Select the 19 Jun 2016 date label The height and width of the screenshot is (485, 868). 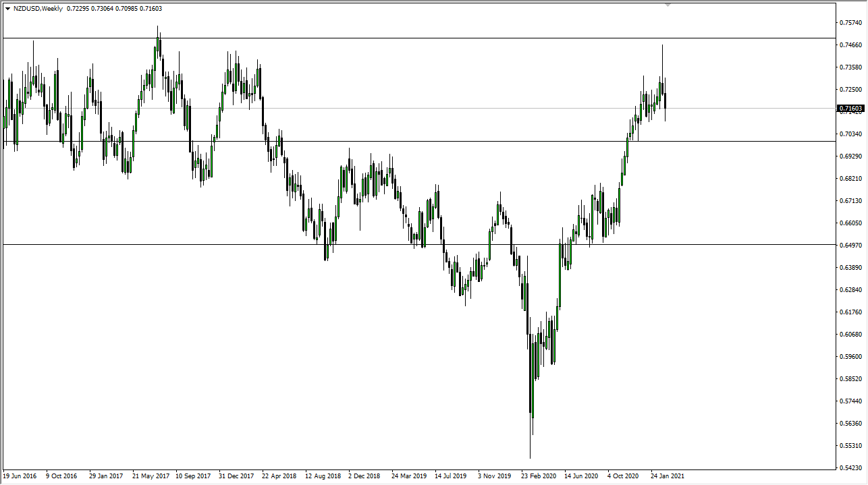20,476
